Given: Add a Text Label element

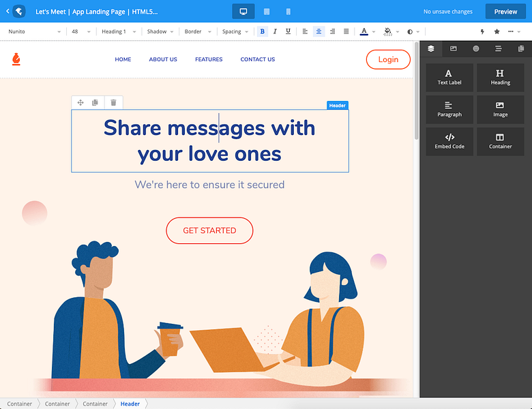Looking at the screenshot, I should pos(449,77).
